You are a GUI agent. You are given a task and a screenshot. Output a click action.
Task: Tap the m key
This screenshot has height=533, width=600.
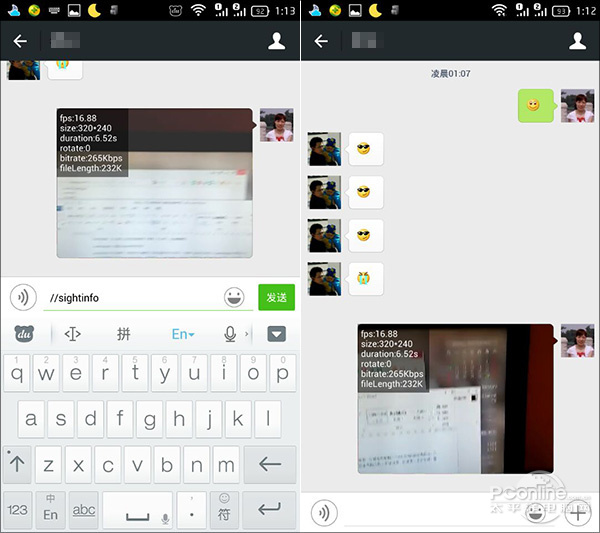[226, 464]
